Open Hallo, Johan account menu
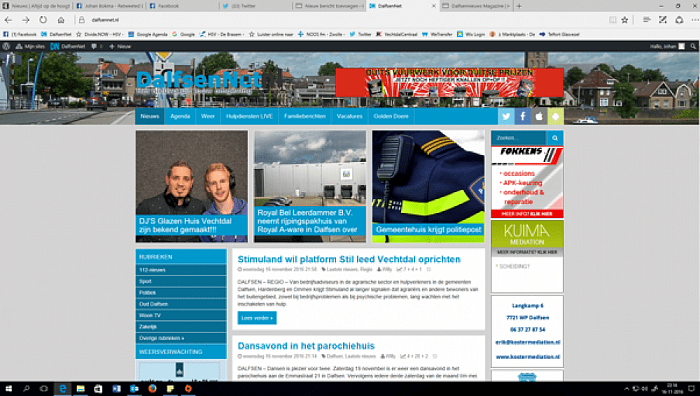 coord(667,46)
